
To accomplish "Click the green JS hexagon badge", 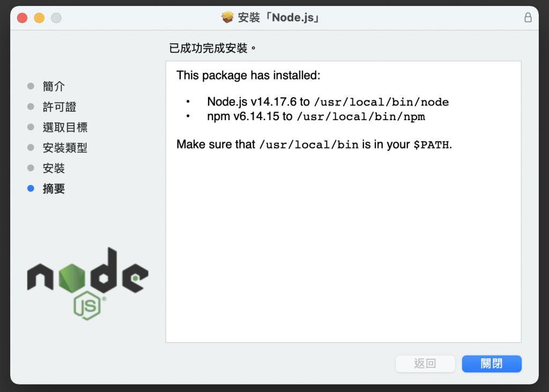I will click(x=87, y=306).
